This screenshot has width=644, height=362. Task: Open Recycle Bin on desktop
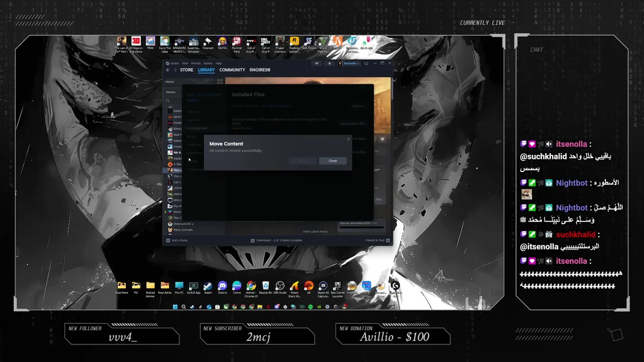pos(266,288)
